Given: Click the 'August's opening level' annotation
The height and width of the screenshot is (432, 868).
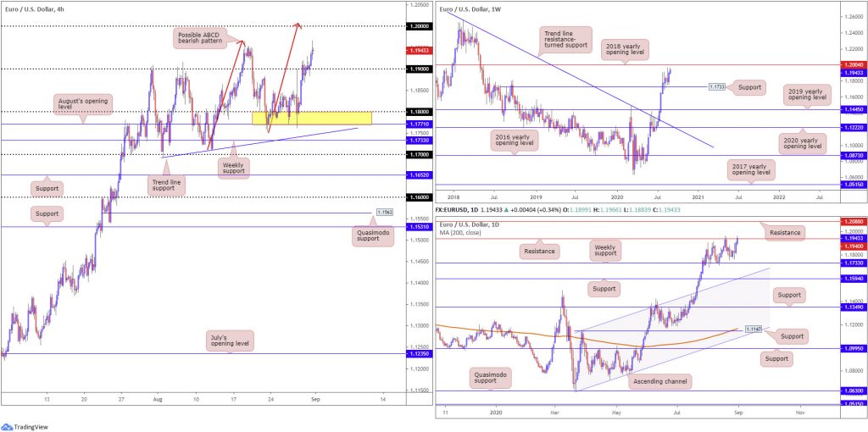Looking at the screenshot, I should coord(84,102).
